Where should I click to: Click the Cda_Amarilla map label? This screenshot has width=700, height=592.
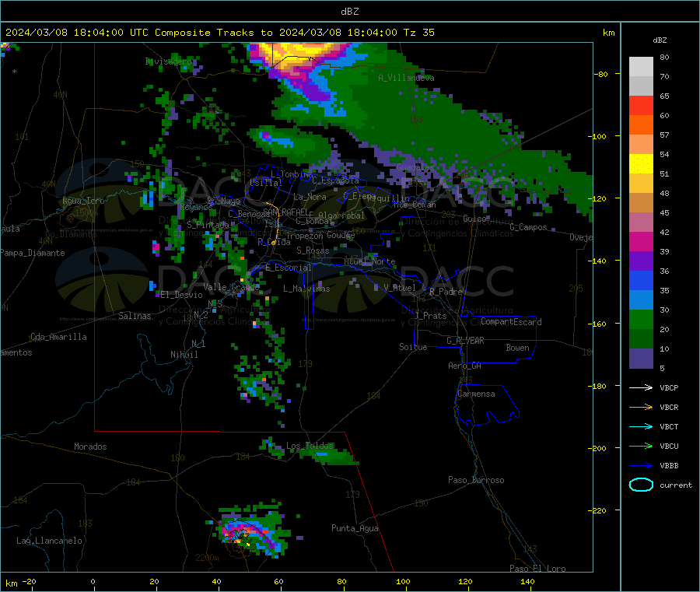pyautogui.click(x=58, y=337)
